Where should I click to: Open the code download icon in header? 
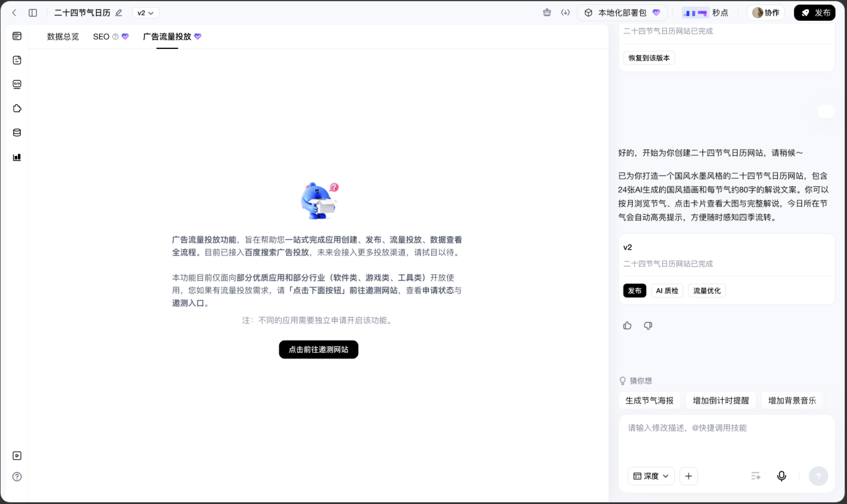coord(565,13)
